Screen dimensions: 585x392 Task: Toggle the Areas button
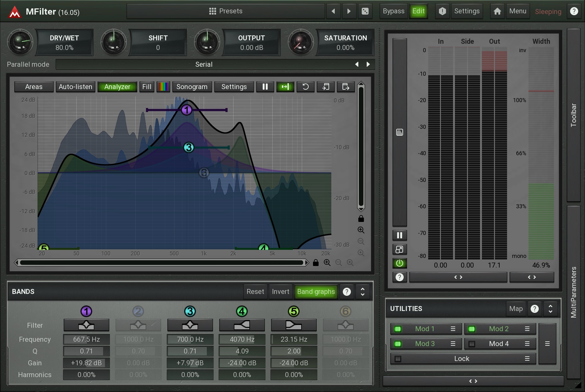tap(34, 87)
